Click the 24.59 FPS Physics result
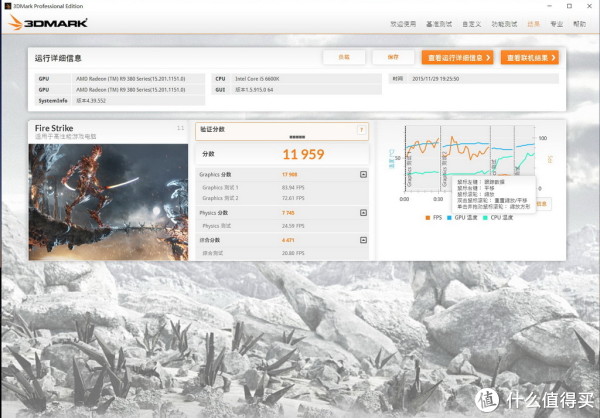The width and height of the screenshot is (600, 418). [x=293, y=226]
